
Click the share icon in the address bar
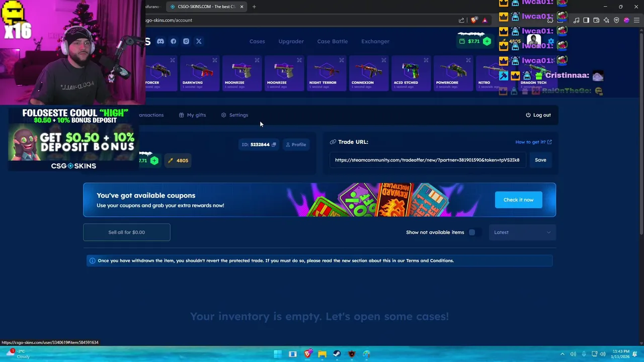tap(461, 20)
